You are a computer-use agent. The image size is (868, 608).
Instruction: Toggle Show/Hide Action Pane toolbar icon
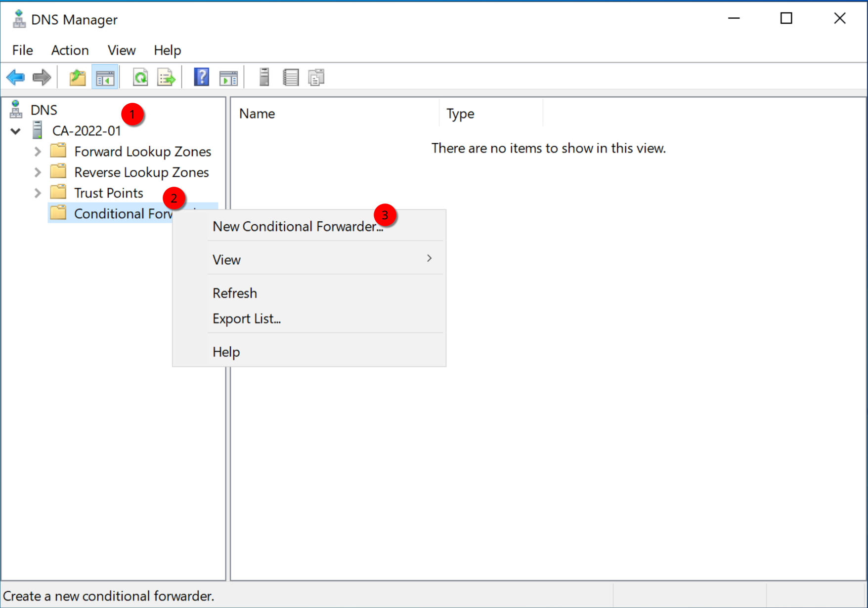(228, 77)
